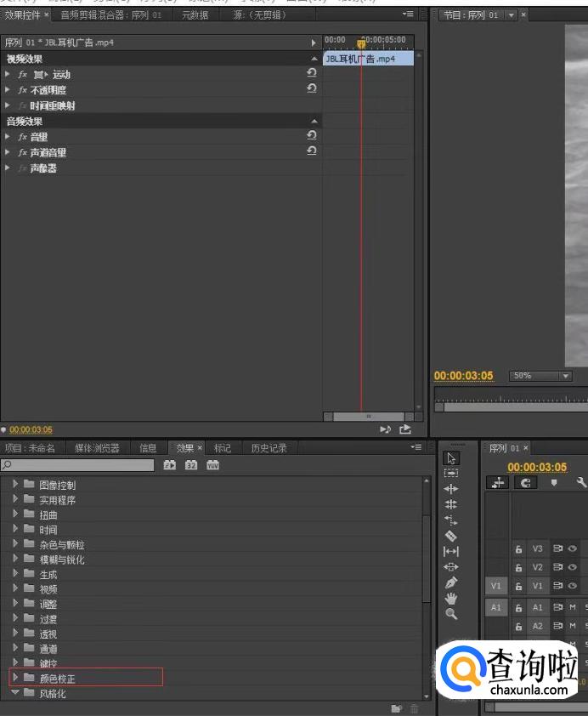Expand the 运动 effect properties
The image size is (588, 716).
coord(8,75)
